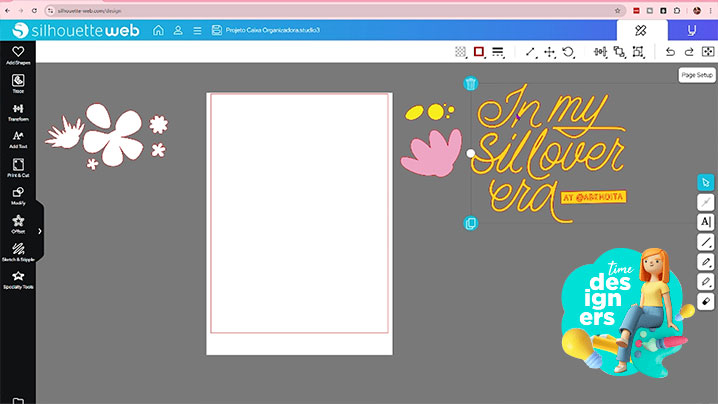Image resolution: width=718 pixels, height=404 pixels.
Task: Open the Print & Cut tool
Action: [18, 167]
